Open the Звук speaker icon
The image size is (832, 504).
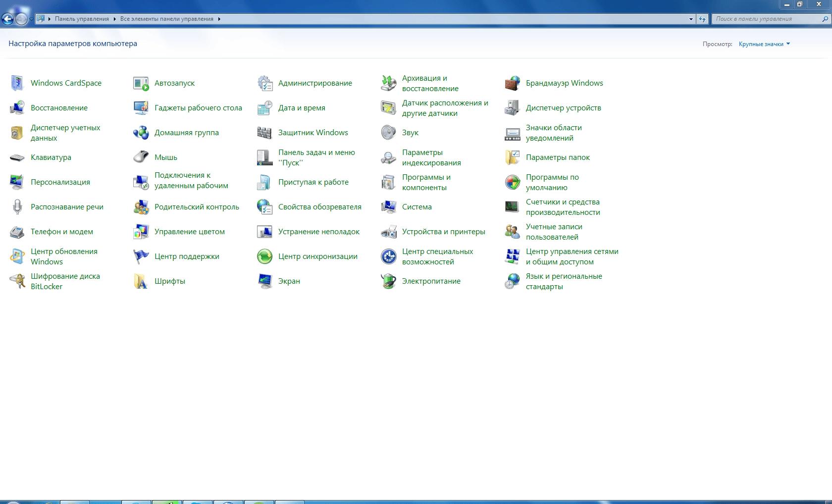click(x=389, y=133)
